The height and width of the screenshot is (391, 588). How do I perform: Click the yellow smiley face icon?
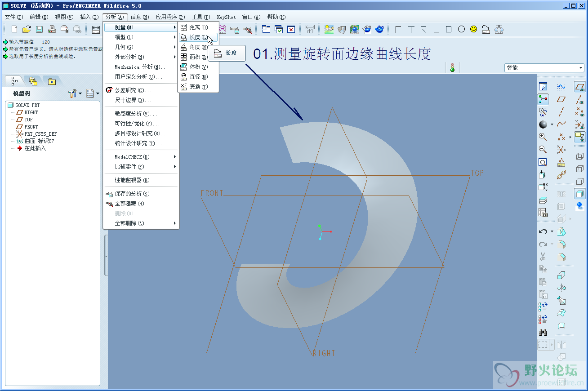[x=474, y=29]
